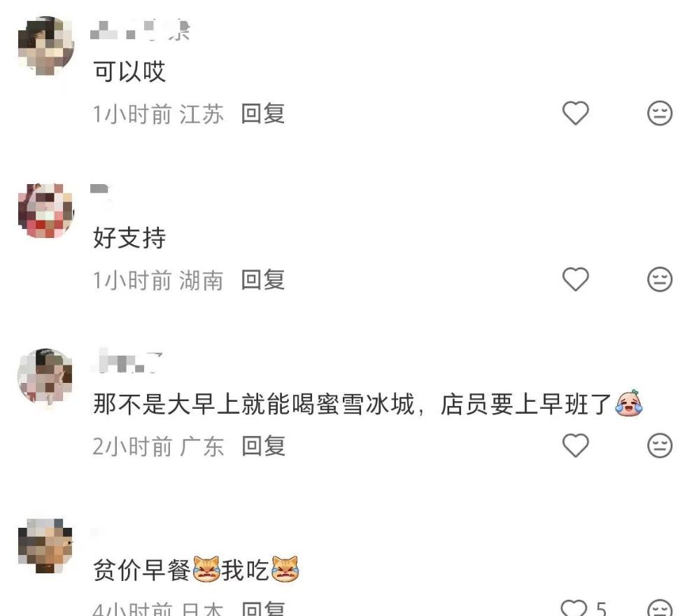The width and height of the screenshot is (699, 616).
Task: Open avatar of the Hunan commenter
Action: point(45,211)
